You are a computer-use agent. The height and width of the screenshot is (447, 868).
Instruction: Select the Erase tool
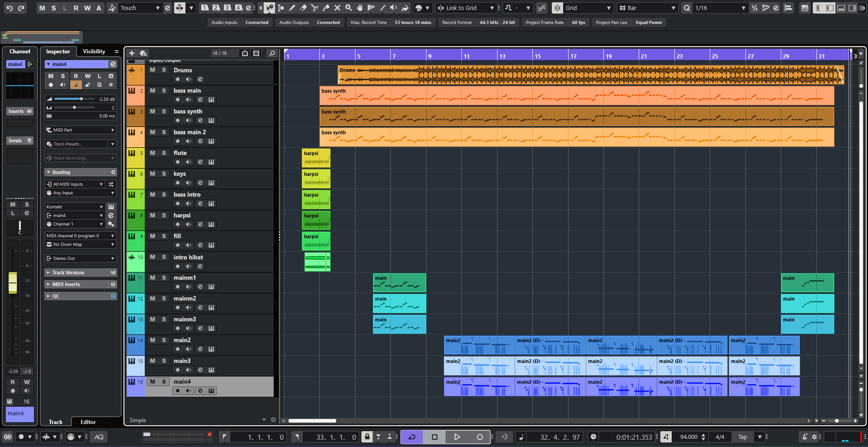click(x=304, y=8)
